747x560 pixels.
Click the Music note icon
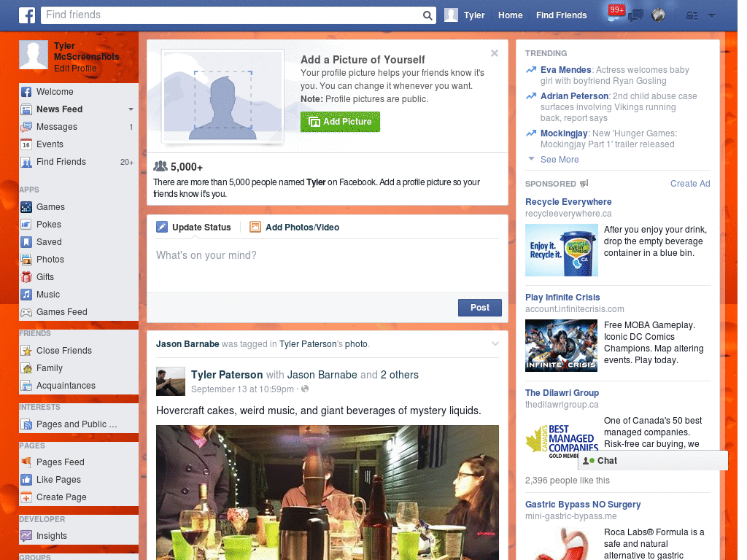click(x=26, y=295)
